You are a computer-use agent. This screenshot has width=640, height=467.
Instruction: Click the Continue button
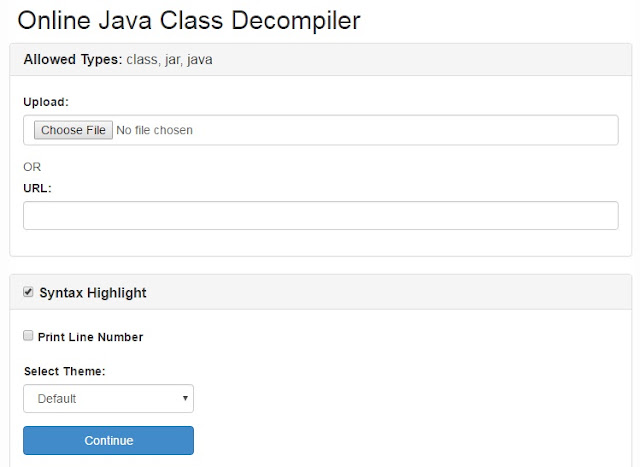[x=109, y=440]
